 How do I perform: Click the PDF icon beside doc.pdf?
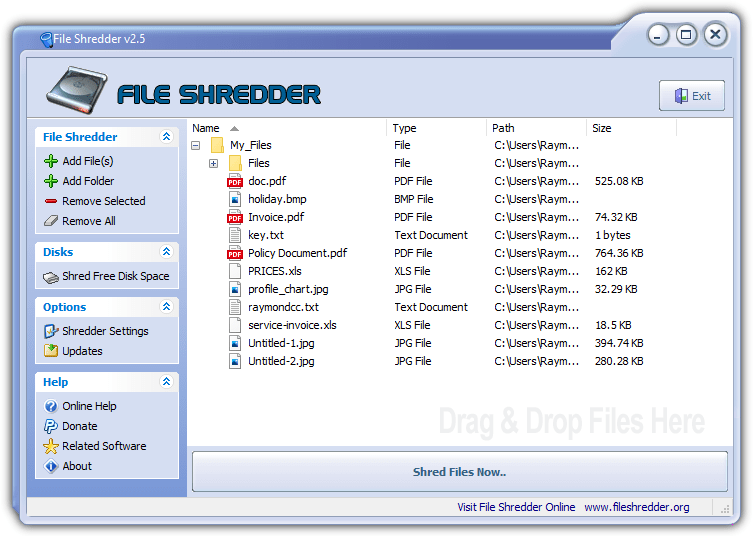[x=235, y=181]
